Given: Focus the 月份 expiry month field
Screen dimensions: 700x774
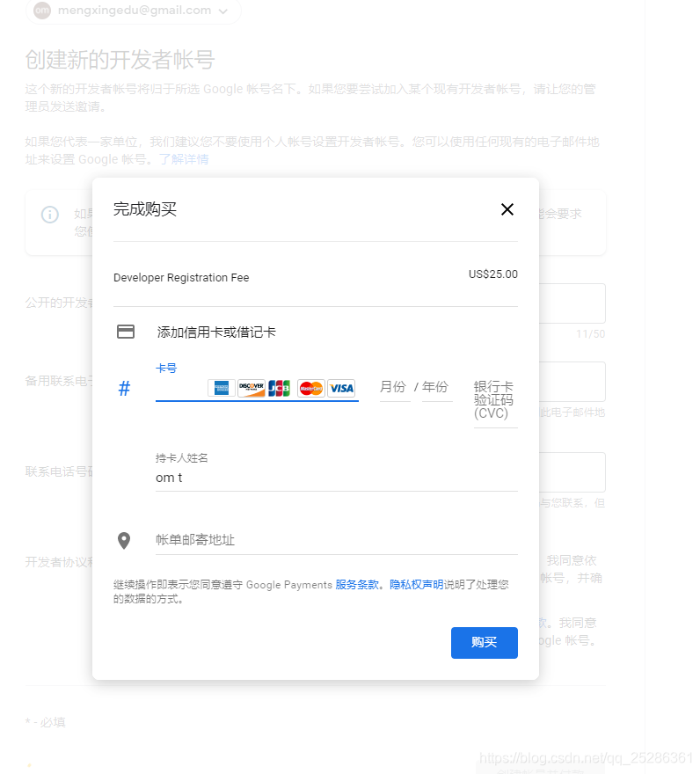Looking at the screenshot, I should (x=395, y=387).
